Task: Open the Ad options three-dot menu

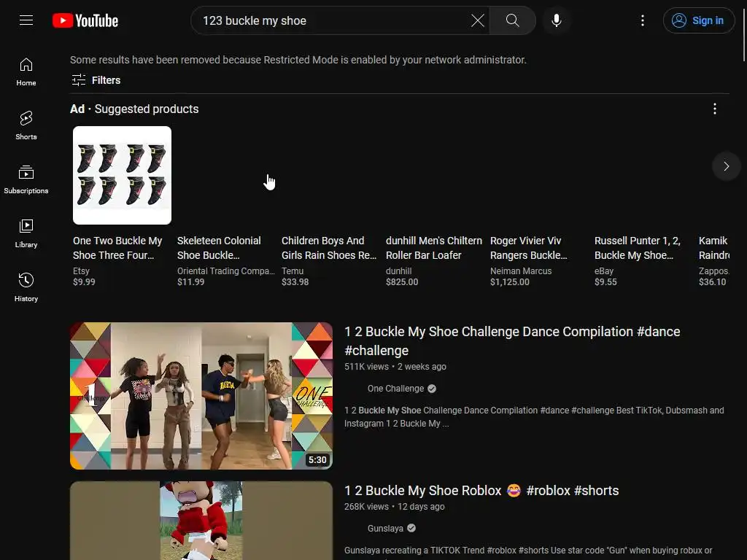Action: pyautogui.click(x=715, y=109)
